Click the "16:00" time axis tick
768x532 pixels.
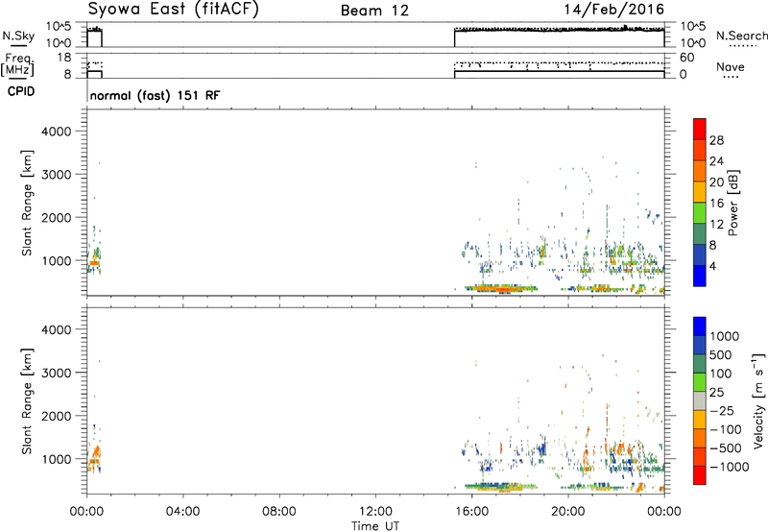tap(472, 512)
